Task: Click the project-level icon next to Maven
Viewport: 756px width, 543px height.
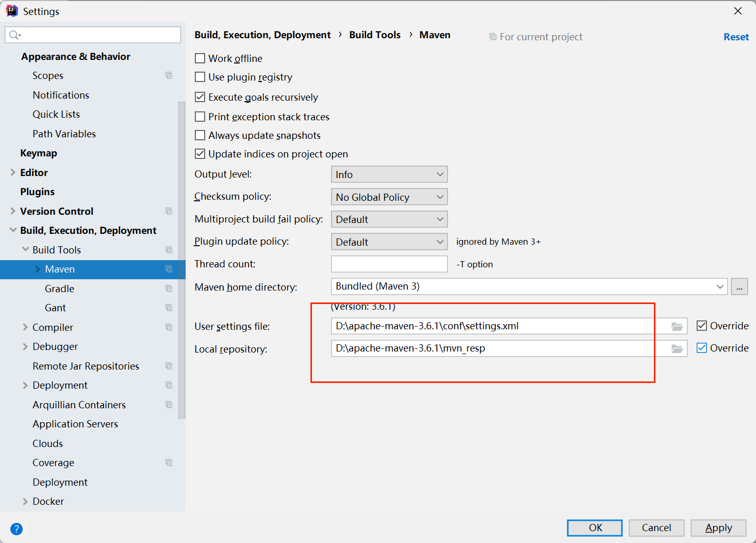Action: [x=169, y=269]
